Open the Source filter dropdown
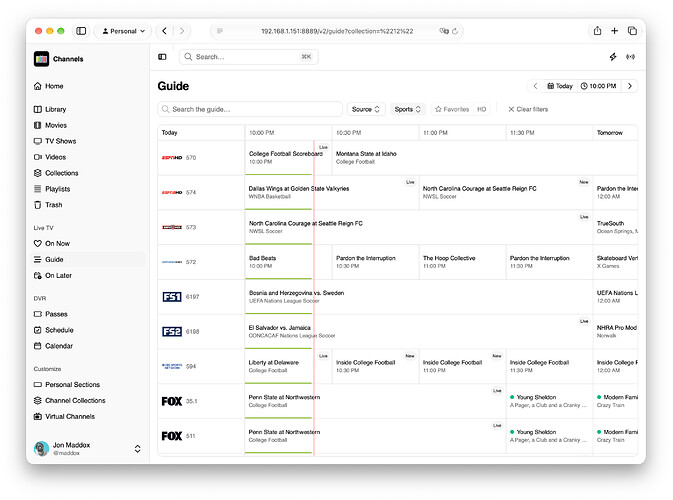The width and height of the screenshot is (673, 500). 366,109
